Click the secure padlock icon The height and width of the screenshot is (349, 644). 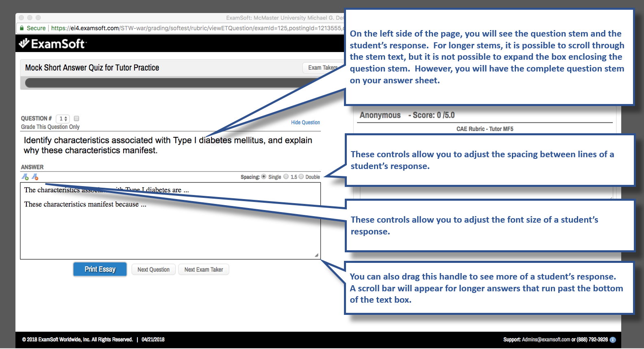(22, 28)
